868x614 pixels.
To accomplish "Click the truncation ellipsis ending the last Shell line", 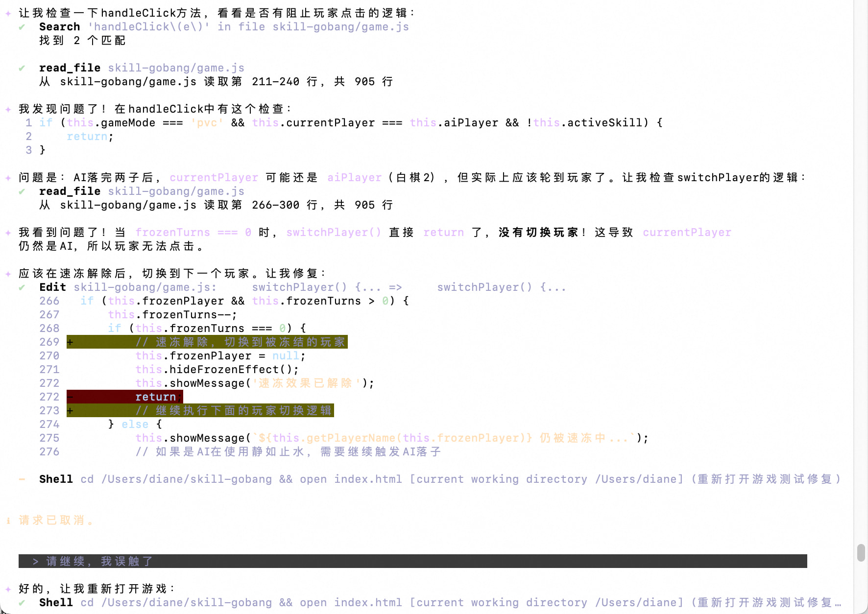I will (x=838, y=603).
